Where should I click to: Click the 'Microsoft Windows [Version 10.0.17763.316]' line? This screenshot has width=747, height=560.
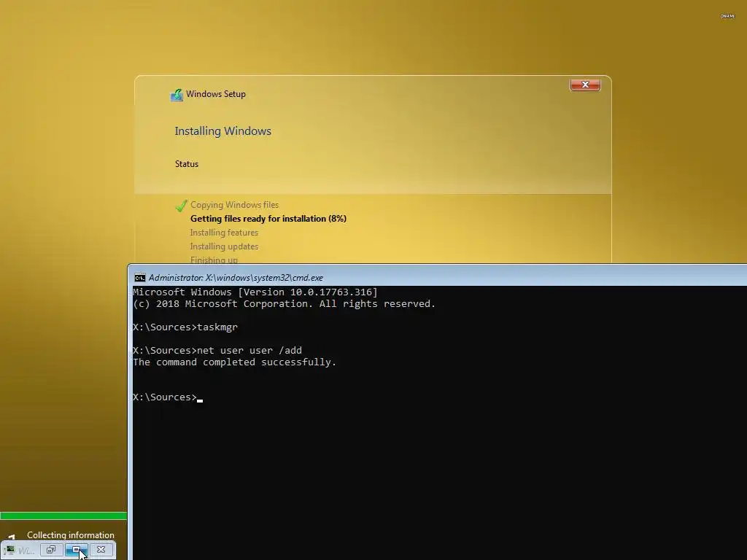[255, 292]
